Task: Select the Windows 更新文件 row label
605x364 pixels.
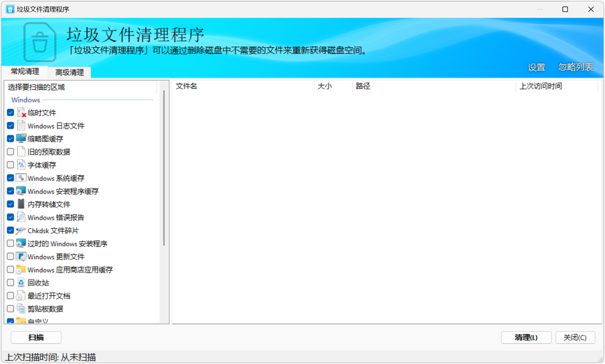Action: click(x=56, y=257)
